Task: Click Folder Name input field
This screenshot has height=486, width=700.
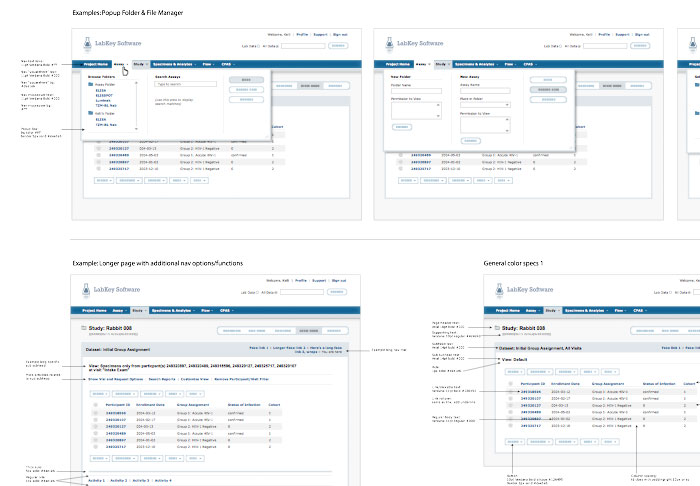Action: click(x=416, y=91)
